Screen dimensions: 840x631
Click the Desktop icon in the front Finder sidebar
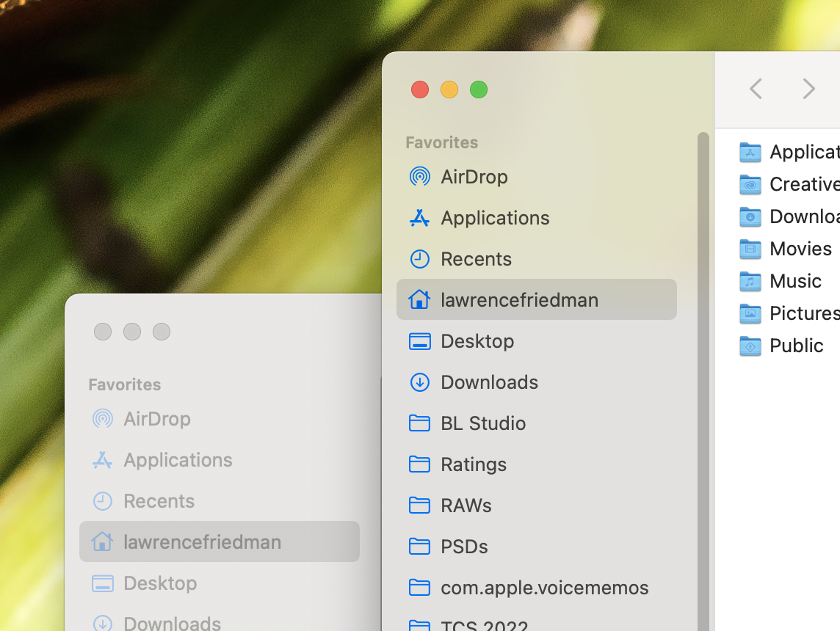tap(419, 341)
